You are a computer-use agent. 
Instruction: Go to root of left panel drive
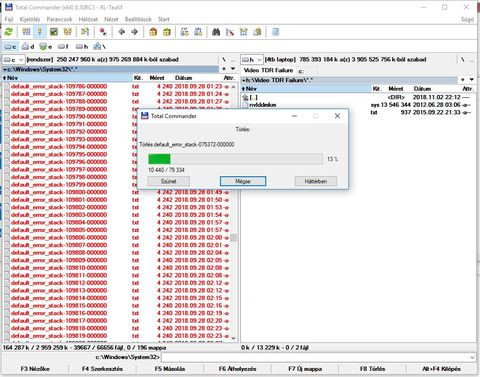click(224, 60)
